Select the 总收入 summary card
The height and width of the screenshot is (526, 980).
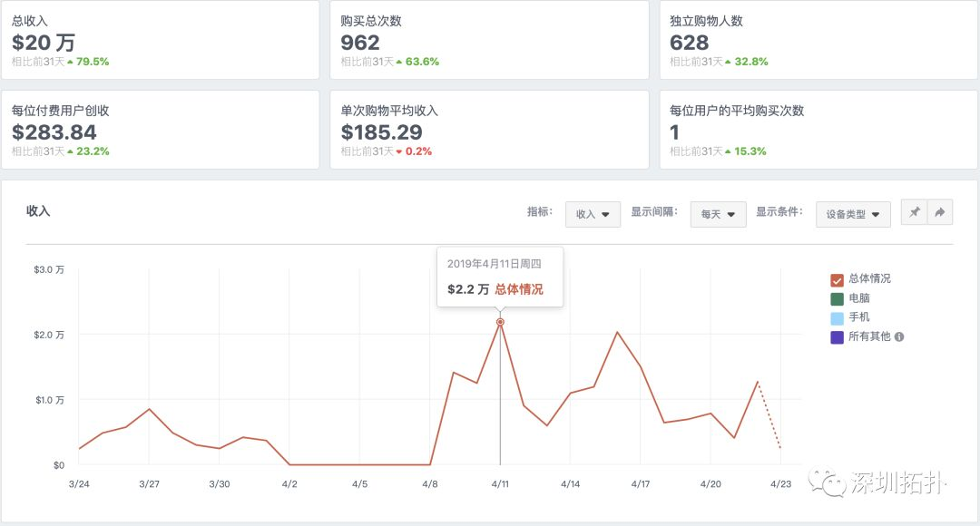point(160,41)
